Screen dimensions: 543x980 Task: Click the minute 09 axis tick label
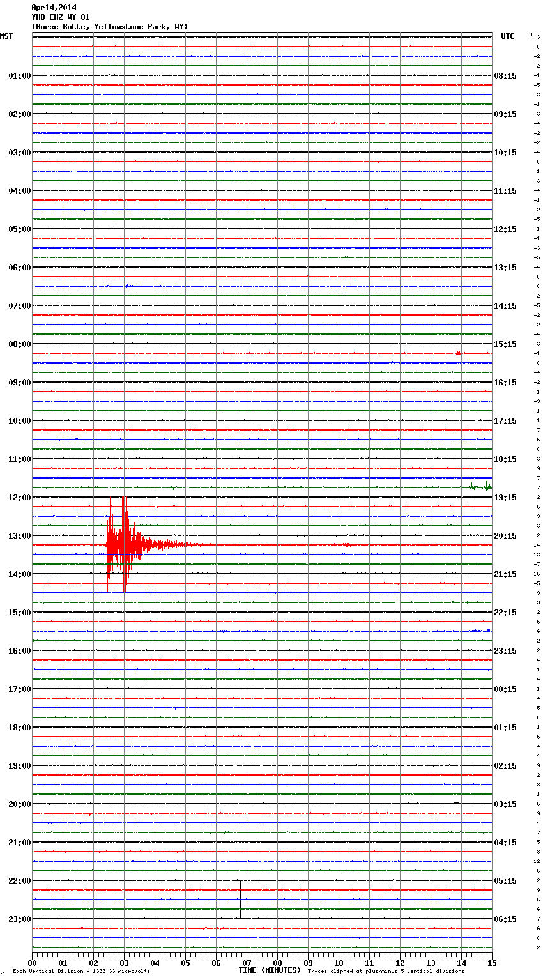pos(309,963)
